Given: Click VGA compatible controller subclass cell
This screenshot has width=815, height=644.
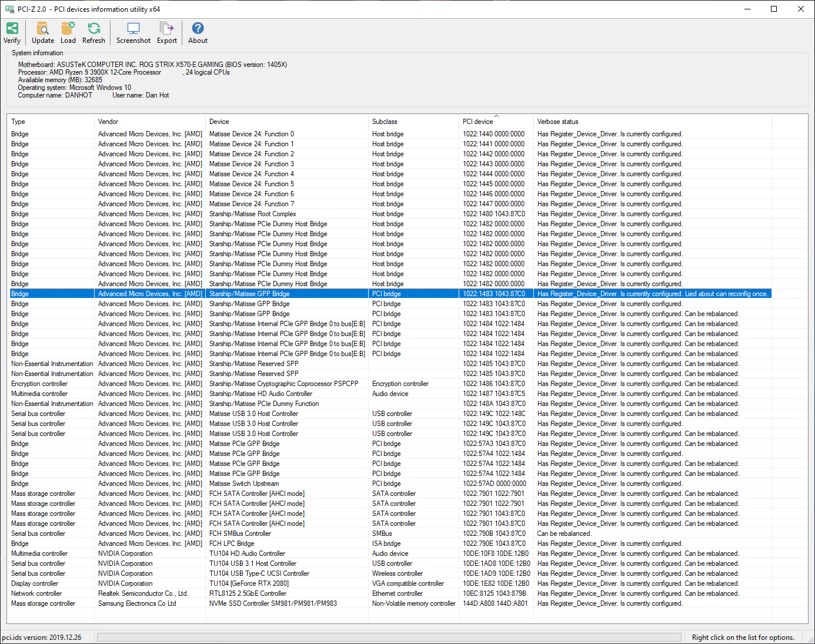Looking at the screenshot, I should click(x=408, y=583).
